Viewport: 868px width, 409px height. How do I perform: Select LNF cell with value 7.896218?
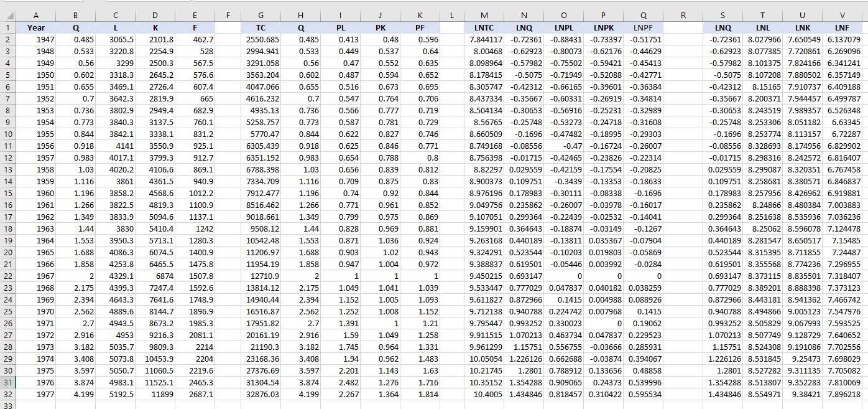click(843, 394)
